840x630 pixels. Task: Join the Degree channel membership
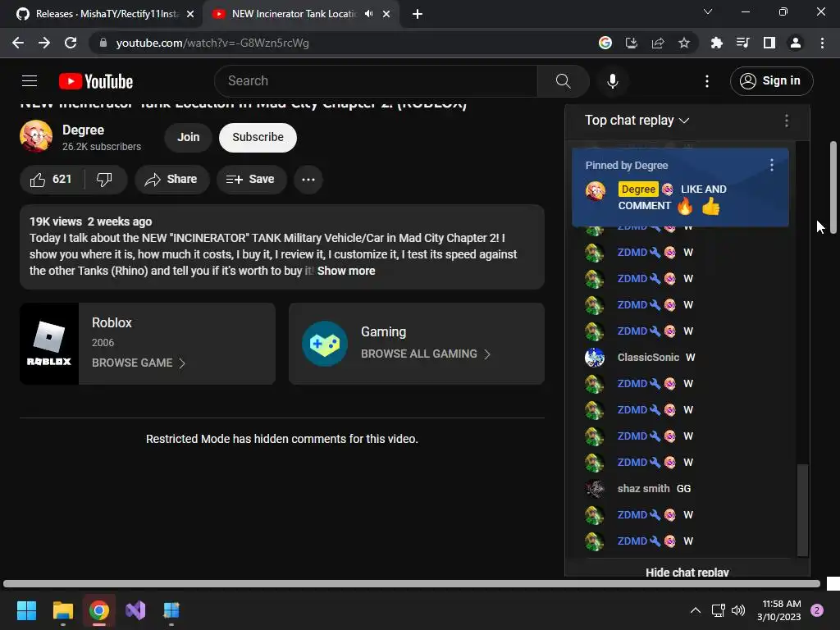click(188, 137)
